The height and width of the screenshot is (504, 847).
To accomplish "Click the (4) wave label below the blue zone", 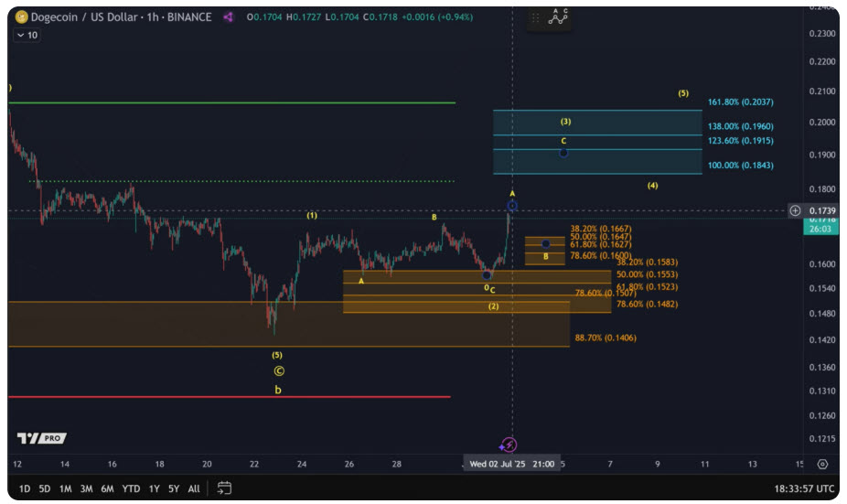I will (652, 186).
